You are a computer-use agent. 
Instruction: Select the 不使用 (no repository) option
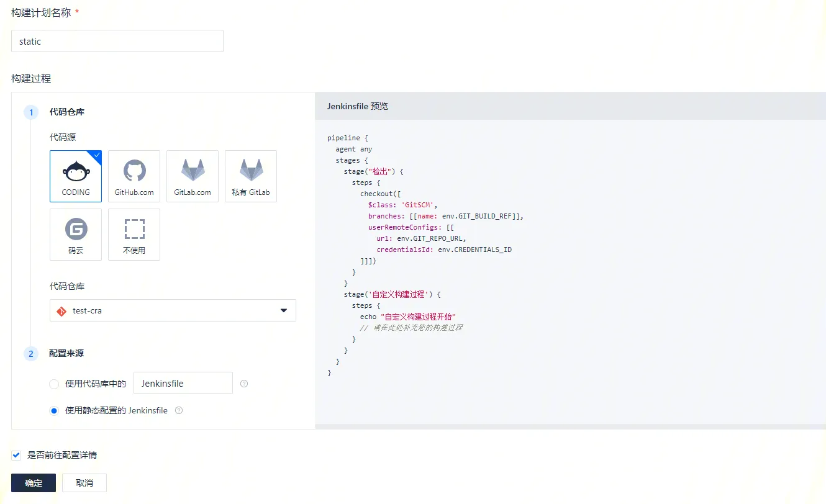click(x=134, y=235)
